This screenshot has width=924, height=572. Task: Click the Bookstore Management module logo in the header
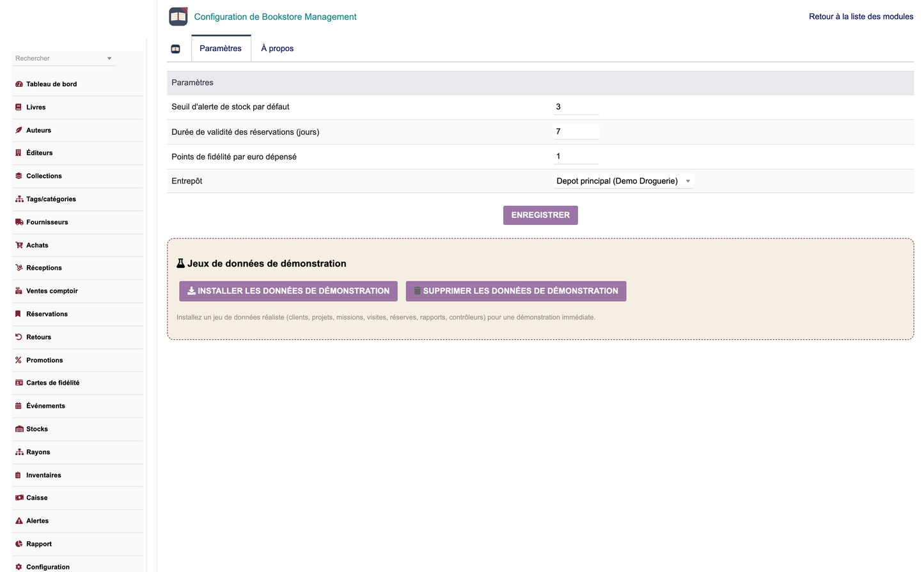pos(178,17)
